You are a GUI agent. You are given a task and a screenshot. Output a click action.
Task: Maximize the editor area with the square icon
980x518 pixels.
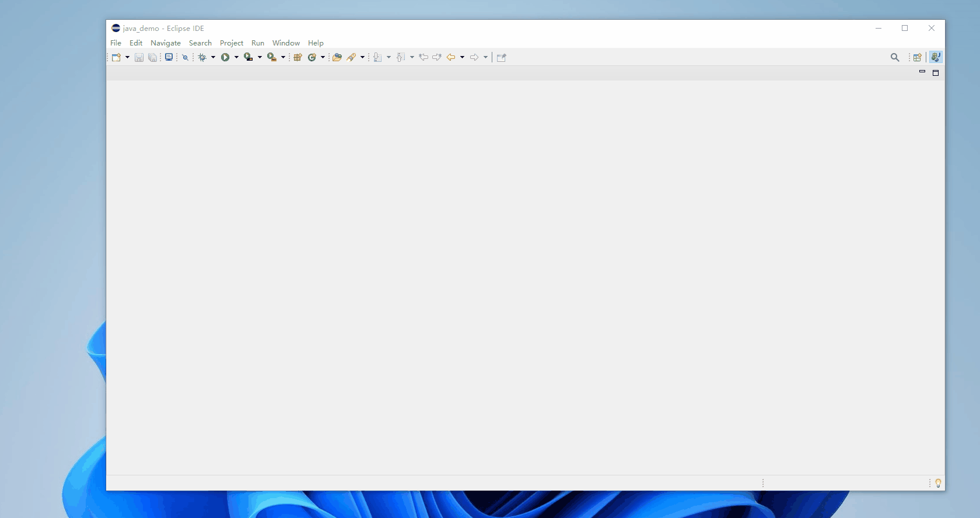pos(936,73)
